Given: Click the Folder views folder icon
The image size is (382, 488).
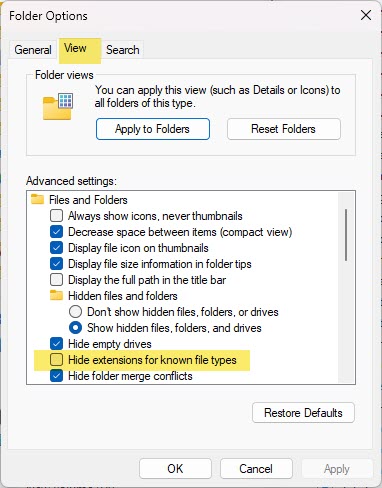Looking at the screenshot, I should tap(58, 106).
